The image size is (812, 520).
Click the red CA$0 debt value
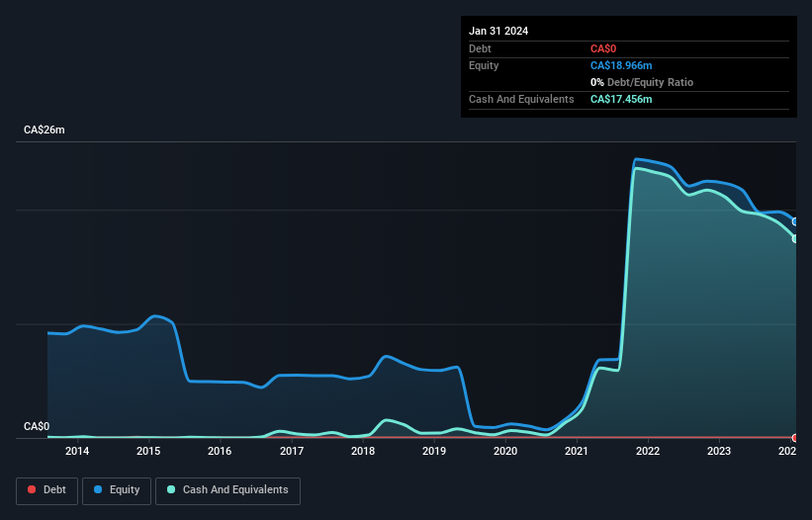pyautogui.click(x=603, y=48)
